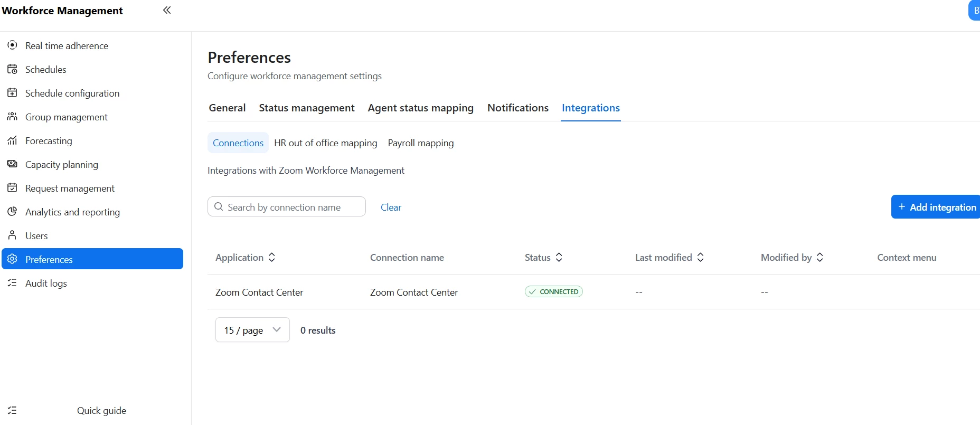Open the General tab
Screen dimensions: 980x425
(x=227, y=108)
